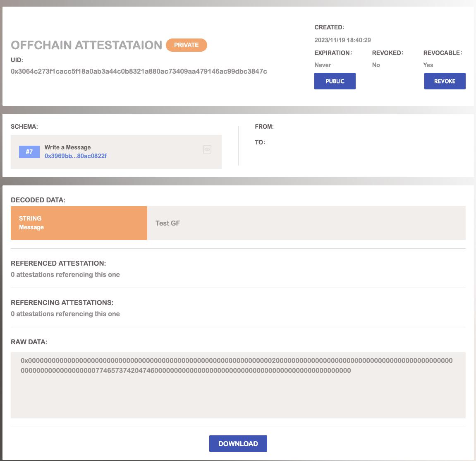
Task: Click the orange PRIVATE status badge
Action: pyautogui.click(x=186, y=45)
